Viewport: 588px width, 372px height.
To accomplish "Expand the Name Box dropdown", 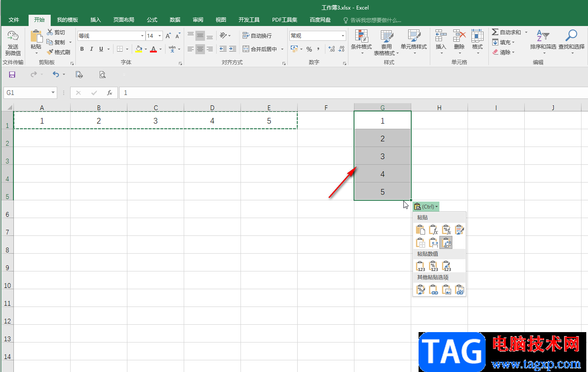I will (53, 93).
